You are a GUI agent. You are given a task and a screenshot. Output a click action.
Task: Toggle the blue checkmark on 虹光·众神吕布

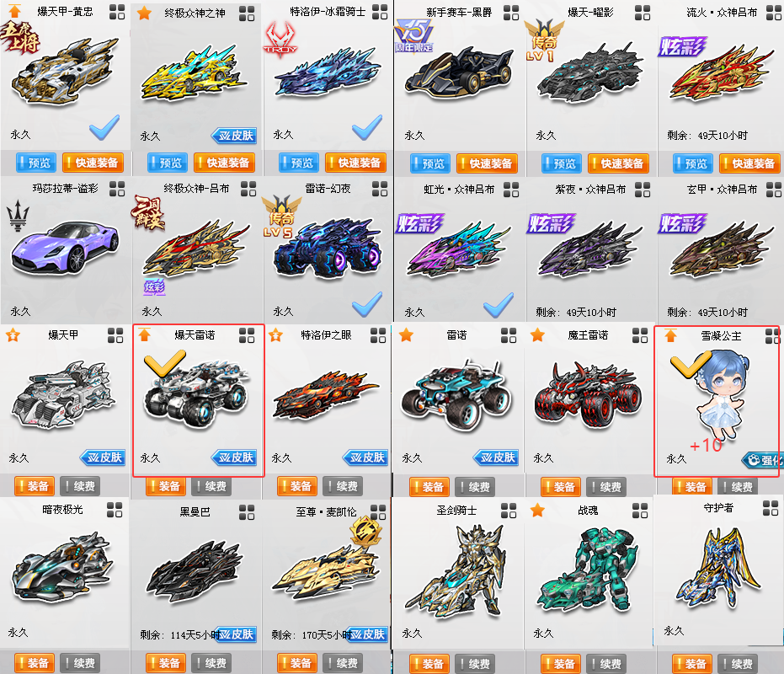click(499, 305)
